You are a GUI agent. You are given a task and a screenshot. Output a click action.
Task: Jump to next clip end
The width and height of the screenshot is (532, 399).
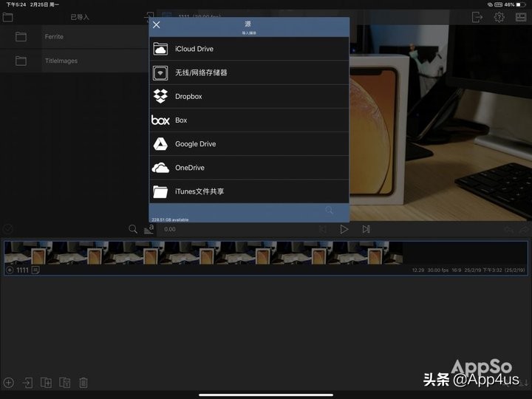coord(366,229)
